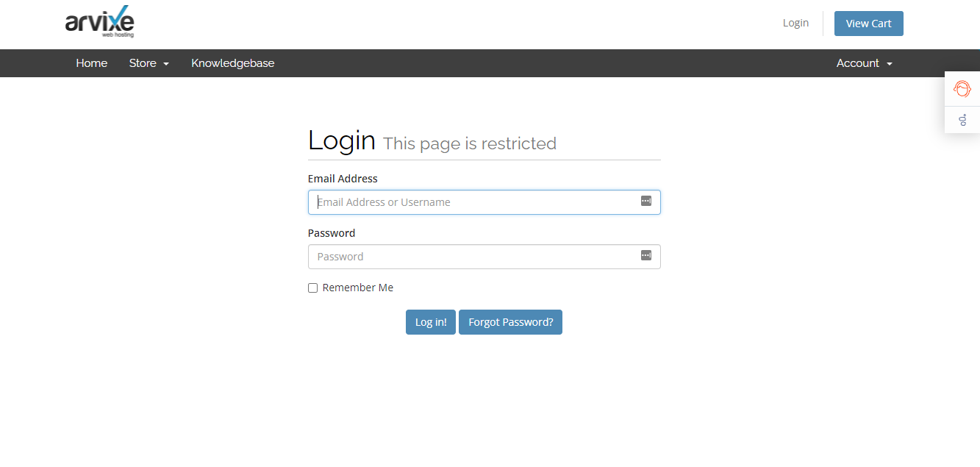Follow the Login link in the header
The image size is (980, 467).
[x=795, y=23]
